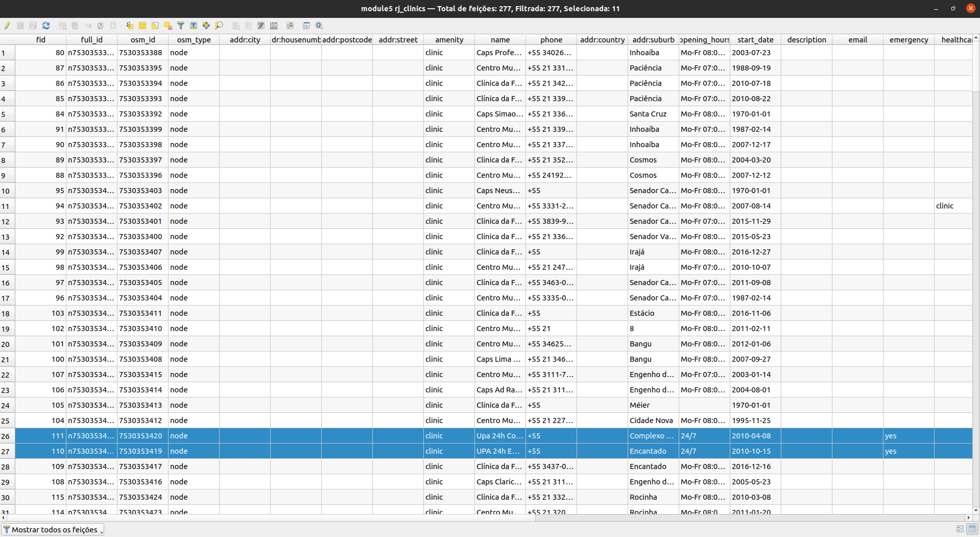
Task: Click the phone column header
Action: click(x=552, y=39)
